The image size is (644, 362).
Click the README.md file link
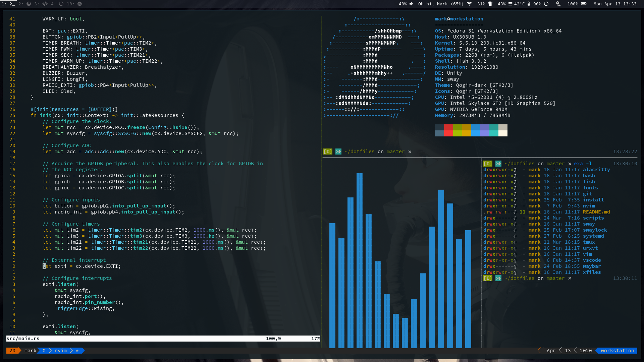[x=596, y=212]
